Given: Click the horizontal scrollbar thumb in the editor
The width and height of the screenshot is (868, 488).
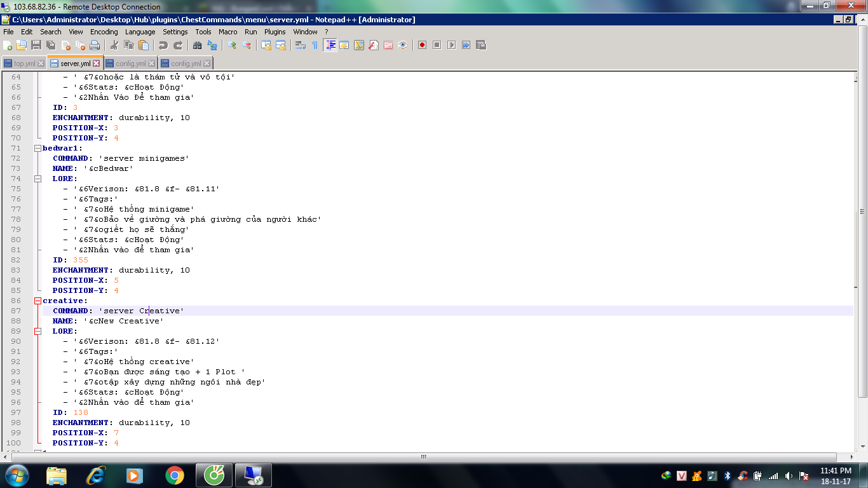Looking at the screenshot, I should pos(424,457).
